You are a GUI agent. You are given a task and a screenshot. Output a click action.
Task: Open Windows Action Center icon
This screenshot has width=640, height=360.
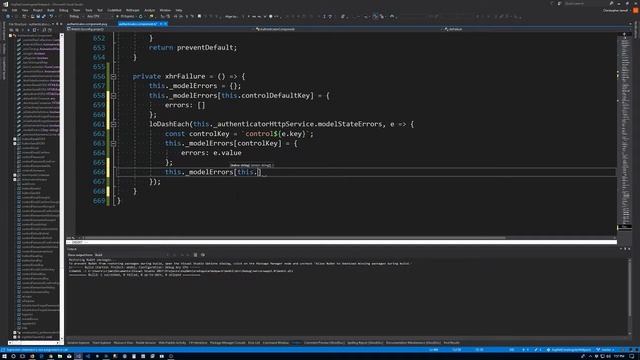[632, 356]
